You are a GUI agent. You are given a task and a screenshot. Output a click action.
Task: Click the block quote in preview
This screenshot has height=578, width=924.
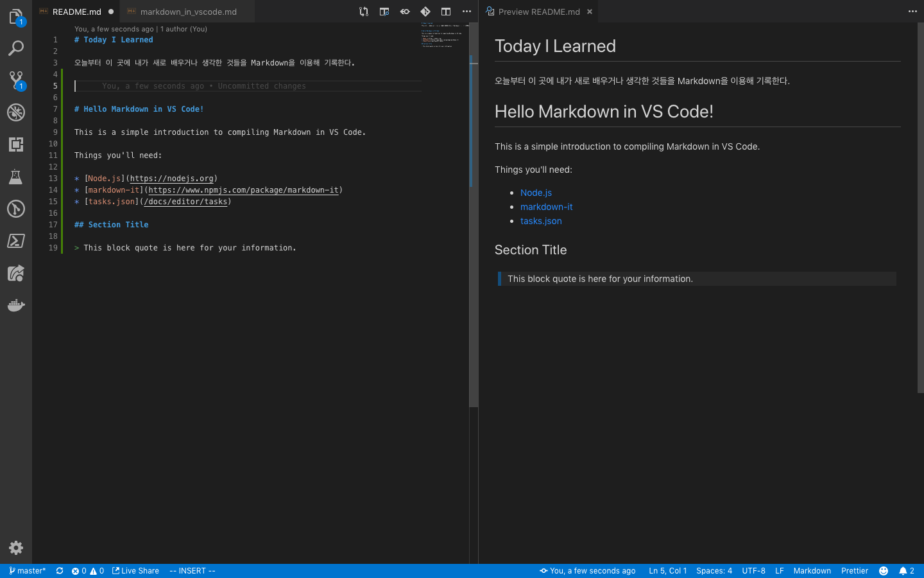pyautogui.click(x=697, y=279)
